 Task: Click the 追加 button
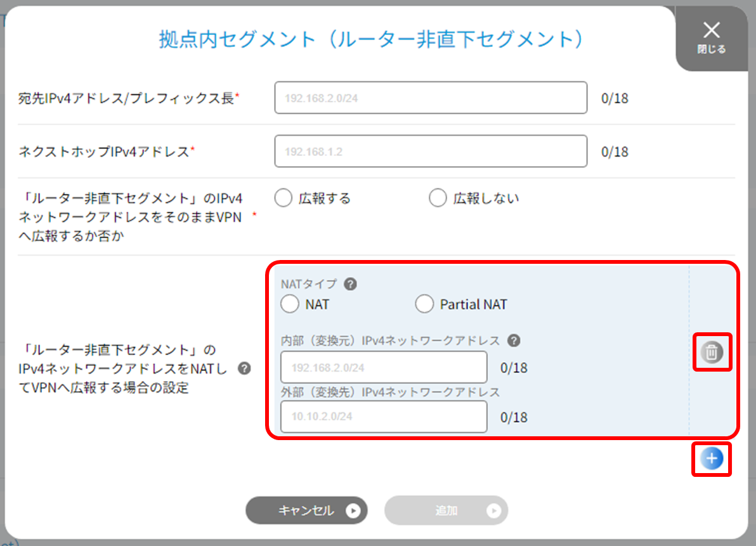click(446, 510)
